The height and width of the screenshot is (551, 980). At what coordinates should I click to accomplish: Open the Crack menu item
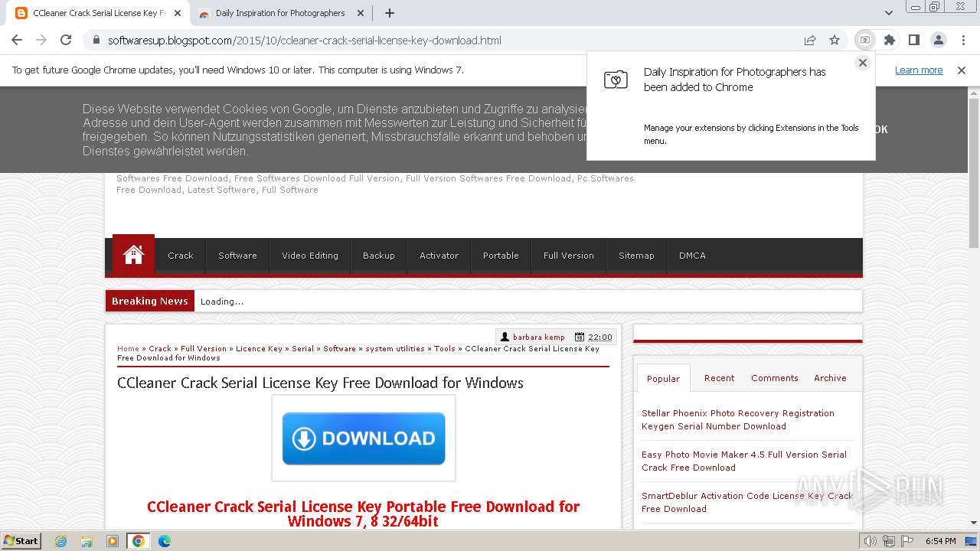181,256
